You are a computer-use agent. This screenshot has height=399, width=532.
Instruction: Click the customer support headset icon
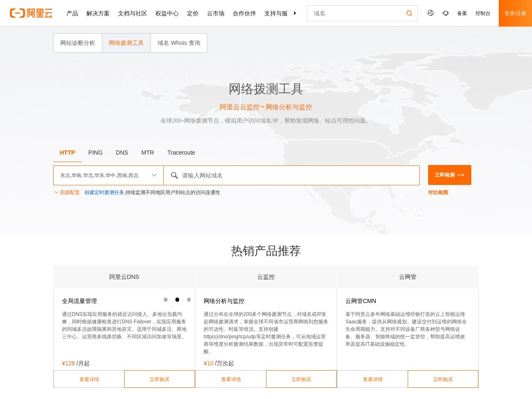tap(446, 13)
